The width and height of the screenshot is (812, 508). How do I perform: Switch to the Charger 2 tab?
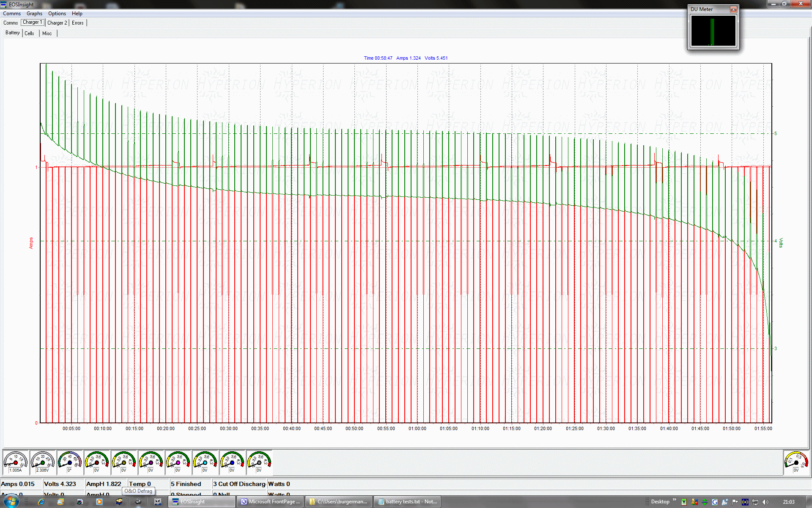57,23
